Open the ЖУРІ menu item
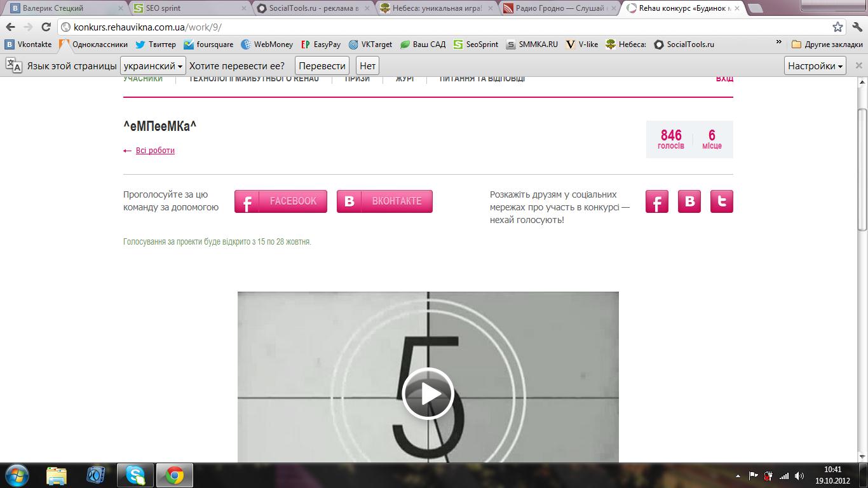Image resolution: width=868 pixels, height=488 pixels. (404, 79)
